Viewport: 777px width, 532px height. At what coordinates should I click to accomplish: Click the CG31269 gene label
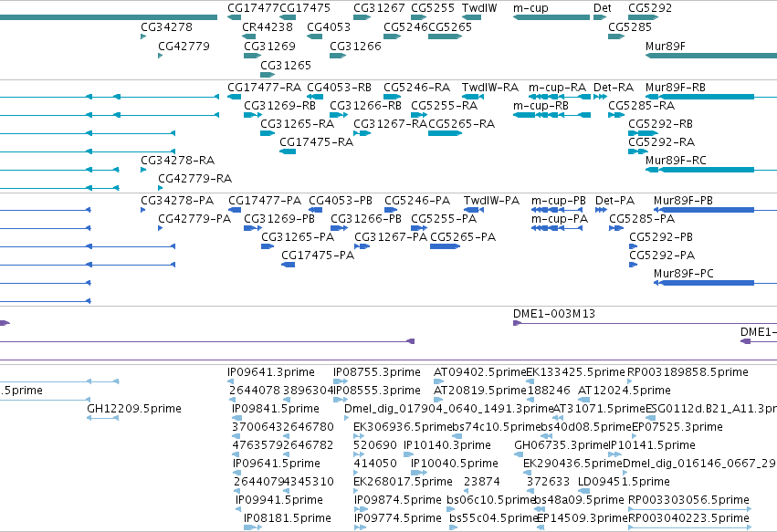(269, 47)
